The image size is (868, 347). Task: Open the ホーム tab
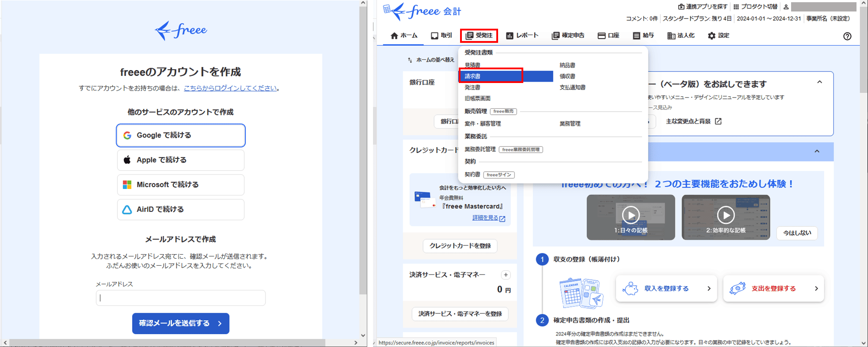[404, 35]
